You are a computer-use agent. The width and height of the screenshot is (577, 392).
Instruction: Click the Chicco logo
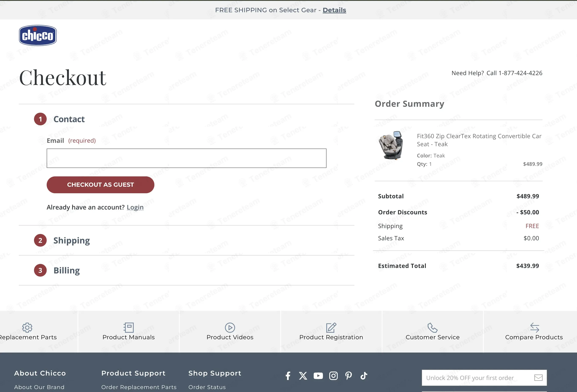tap(38, 35)
